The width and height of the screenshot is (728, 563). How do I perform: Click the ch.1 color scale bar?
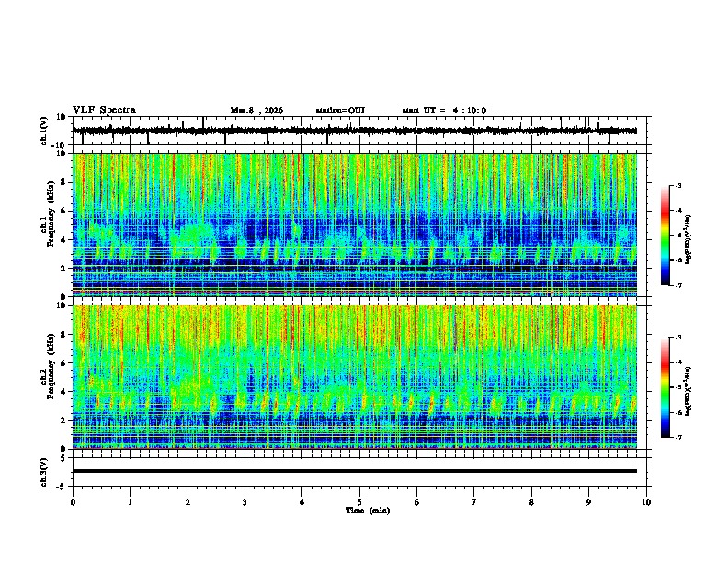pyautogui.click(x=665, y=236)
